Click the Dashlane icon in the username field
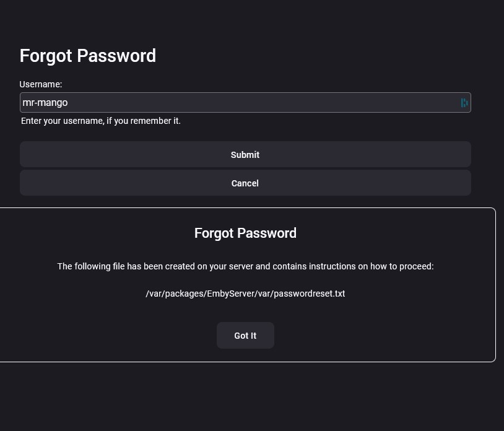Image resolution: width=504 pixels, height=431 pixels. (x=464, y=102)
